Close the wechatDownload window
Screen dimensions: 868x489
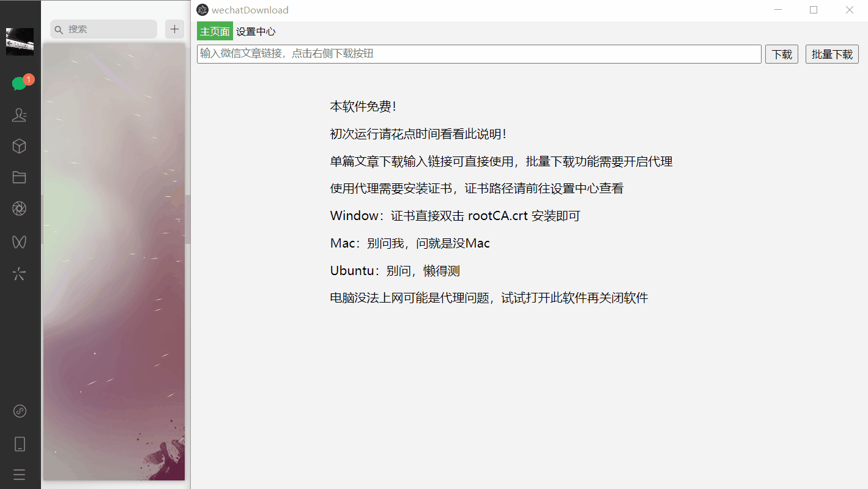coord(850,10)
